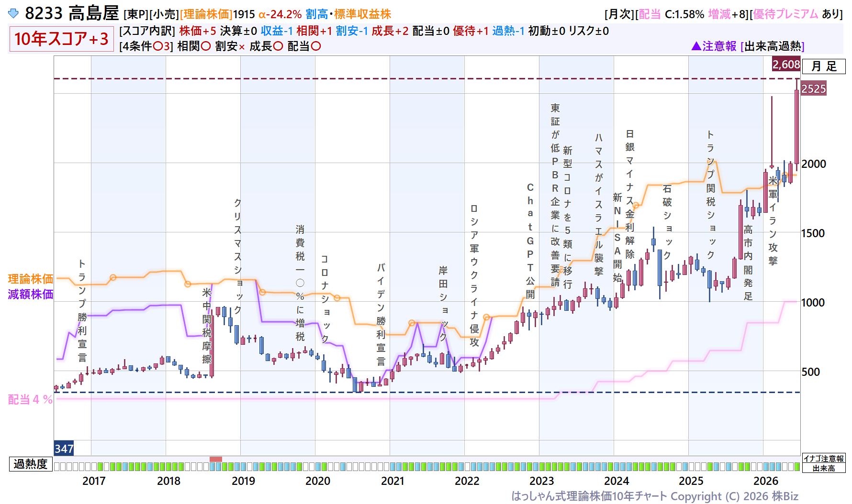Image resolution: width=852 pixels, height=504 pixels.
Task: Click the 月足 timeframe box
Action: pos(824,66)
